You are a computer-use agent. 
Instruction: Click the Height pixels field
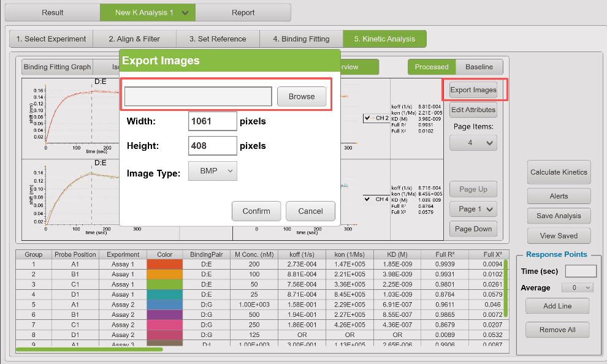coord(213,146)
